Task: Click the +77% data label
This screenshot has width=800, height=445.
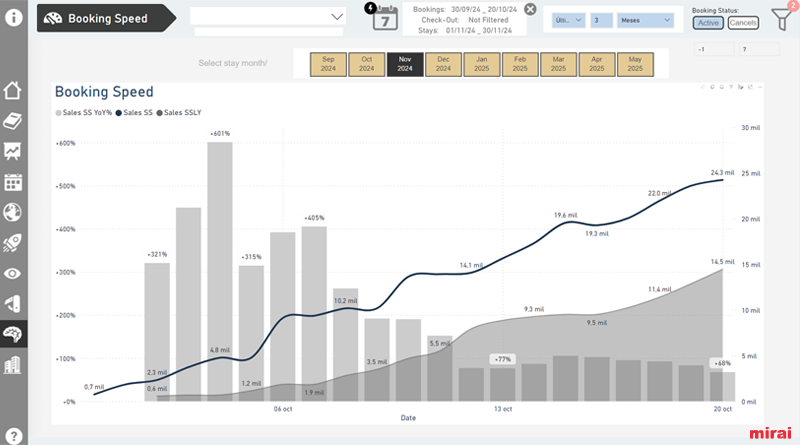Action: (x=503, y=359)
